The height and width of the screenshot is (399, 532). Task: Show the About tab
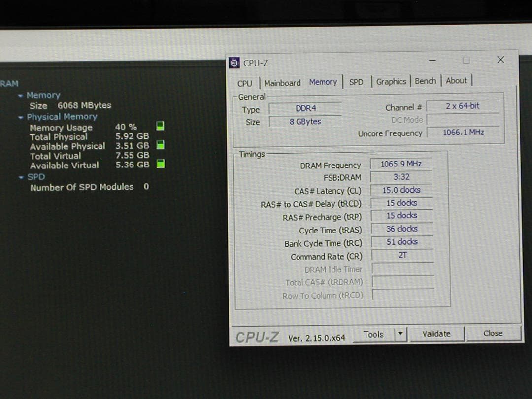coord(457,81)
